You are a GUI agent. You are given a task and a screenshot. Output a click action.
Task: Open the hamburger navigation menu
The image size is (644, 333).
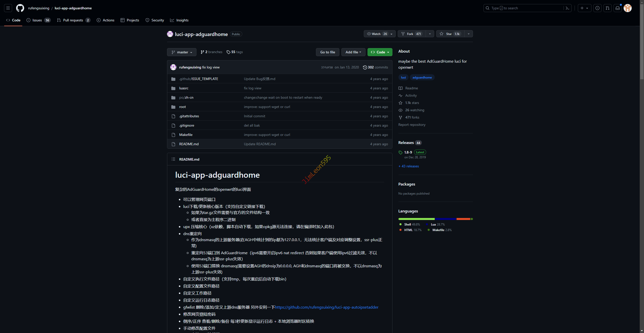8,8
